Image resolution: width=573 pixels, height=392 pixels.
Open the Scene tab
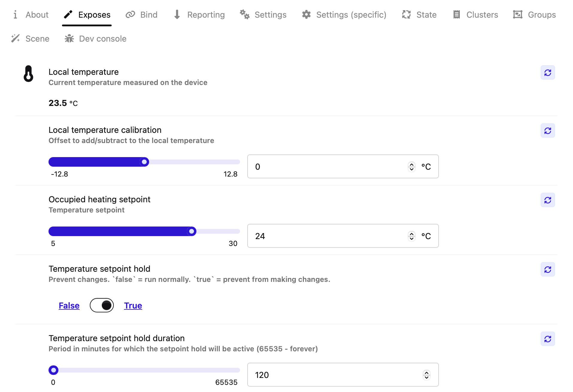pos(30,39)
